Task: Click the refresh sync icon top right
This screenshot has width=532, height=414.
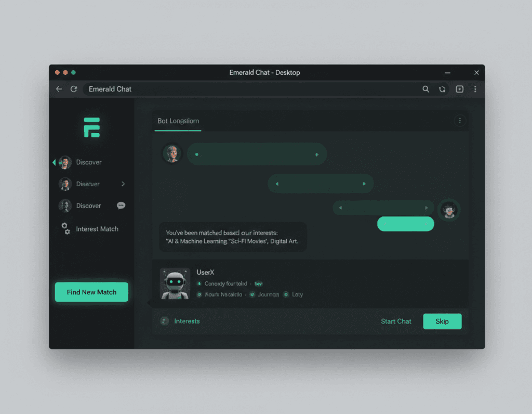Action: (x=442, y=89)
